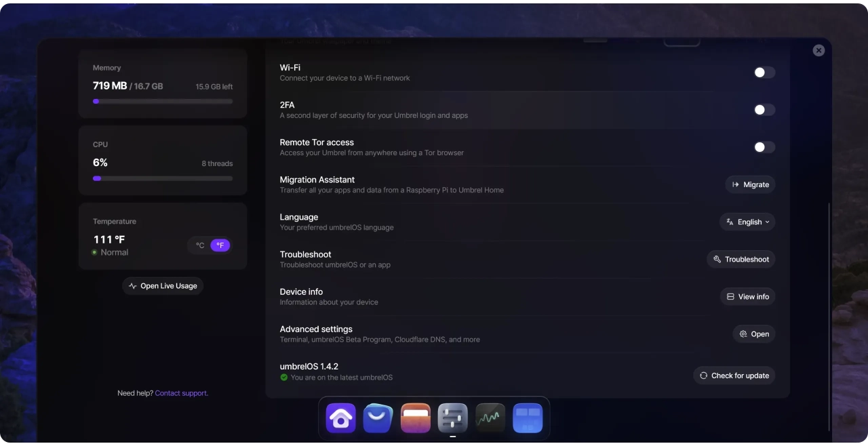This screenshot has width=868, height=446.
Task: Launch Live Usage from the dock
Action: tap(490, 418)
